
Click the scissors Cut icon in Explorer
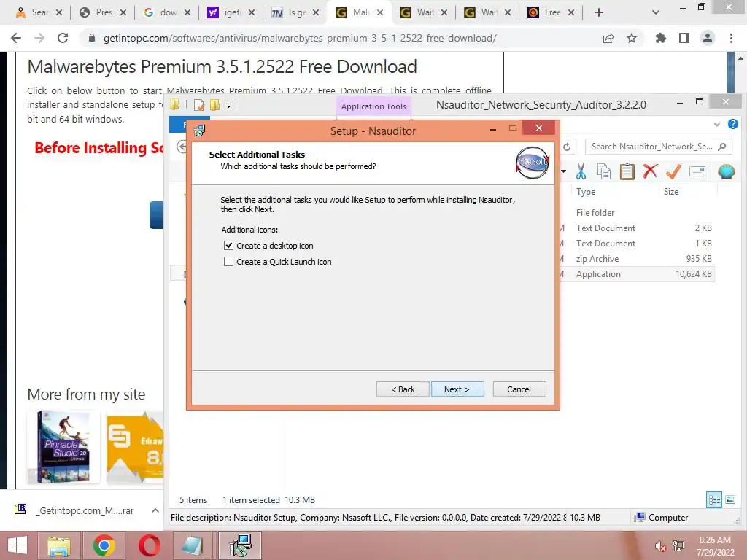point(581,171)
